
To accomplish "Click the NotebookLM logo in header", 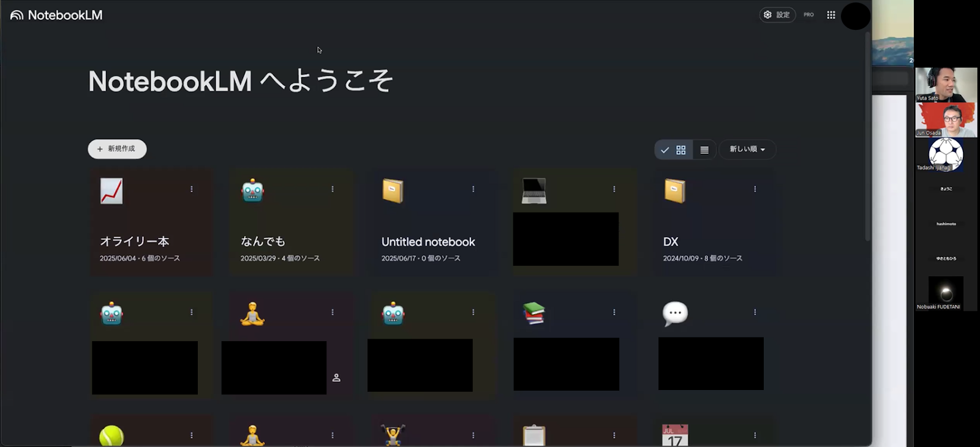I will (56, 15).
